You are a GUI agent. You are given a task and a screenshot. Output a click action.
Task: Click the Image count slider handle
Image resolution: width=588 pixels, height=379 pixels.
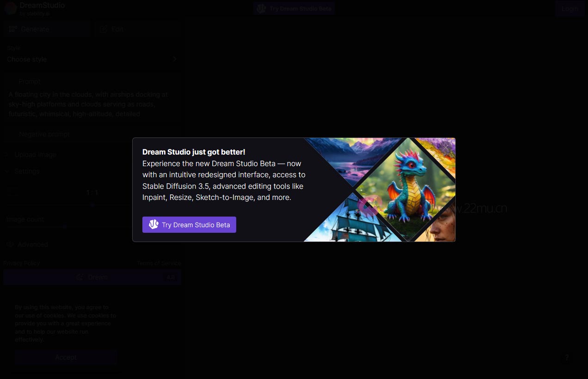coord(65,227)
